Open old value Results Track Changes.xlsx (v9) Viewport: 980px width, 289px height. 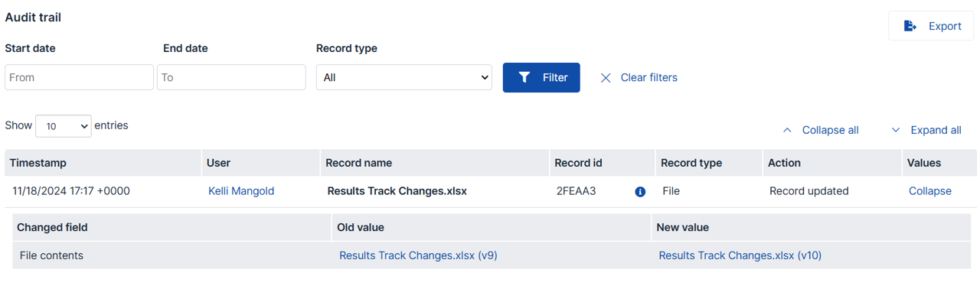point(418,255)
